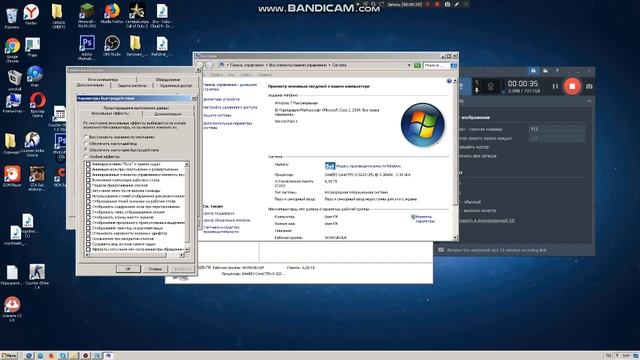Click the blue help icon in System window
Screen dimensions: 640x360
pyautogui.click(x=449, y=81)
